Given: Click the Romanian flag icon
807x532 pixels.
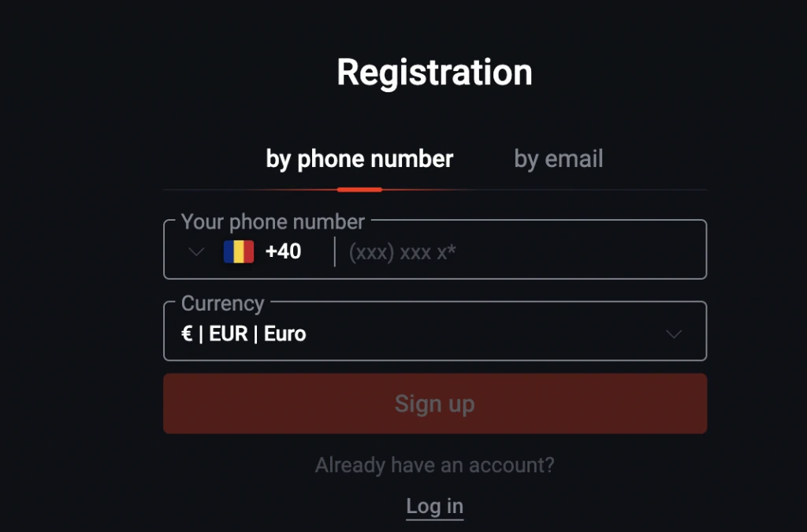Looking at the screenshot, I should click(x=239, y=252).
